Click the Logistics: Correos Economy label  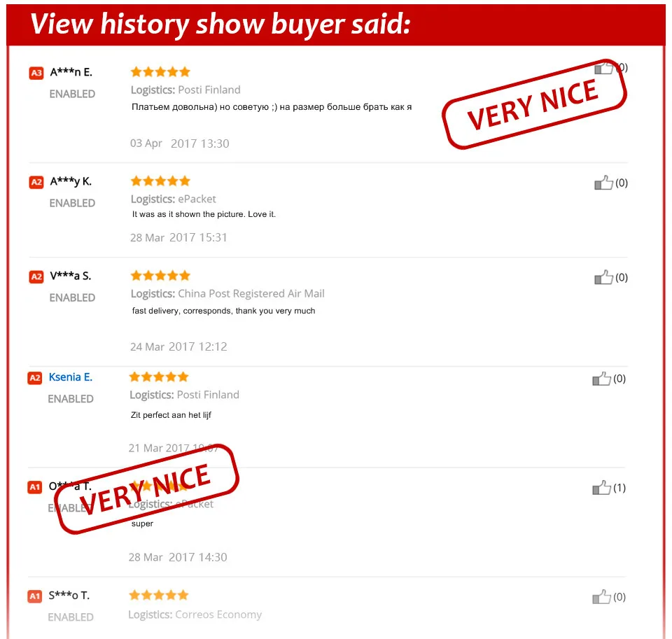[195, 615]
